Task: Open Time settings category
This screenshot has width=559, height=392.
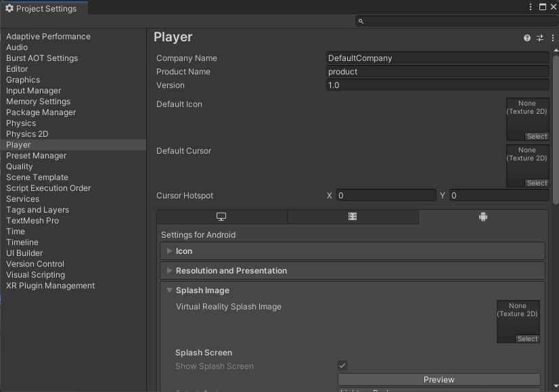Action: pos(73,232)
